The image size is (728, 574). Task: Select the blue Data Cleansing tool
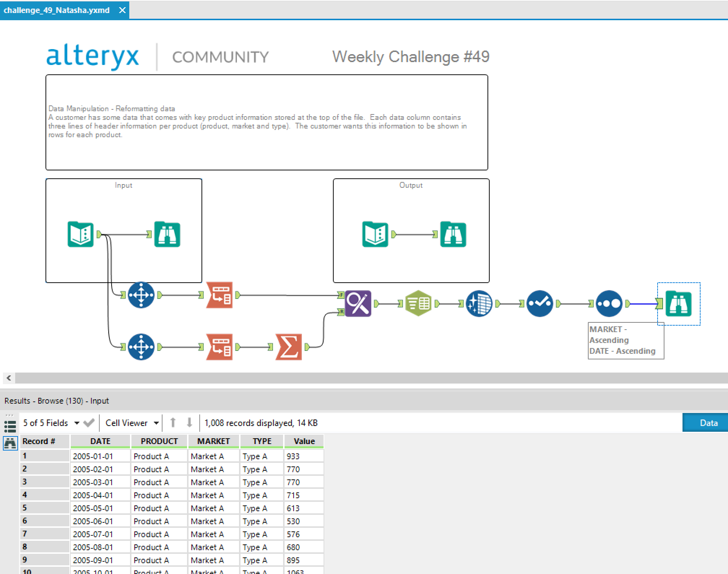[478, 303]
